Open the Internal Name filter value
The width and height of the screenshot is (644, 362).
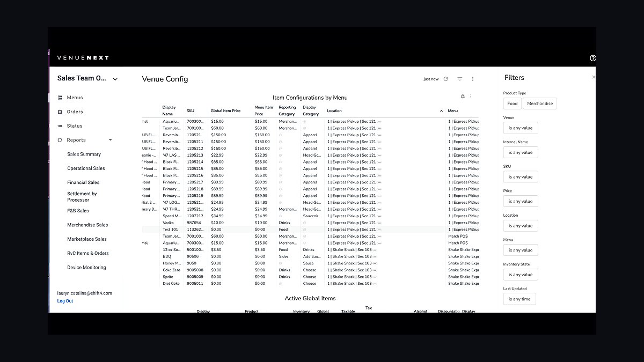coord(521,152)
